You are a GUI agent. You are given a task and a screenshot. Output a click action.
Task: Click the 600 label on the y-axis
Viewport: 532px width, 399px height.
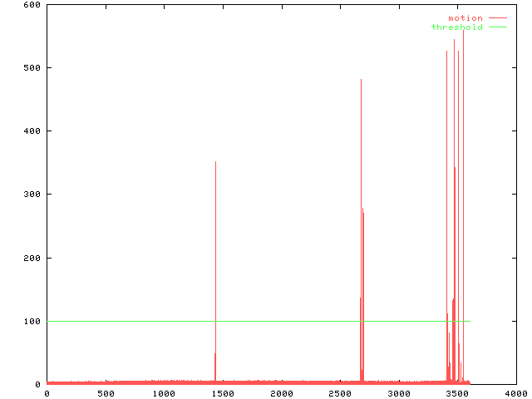pos(32,5)
